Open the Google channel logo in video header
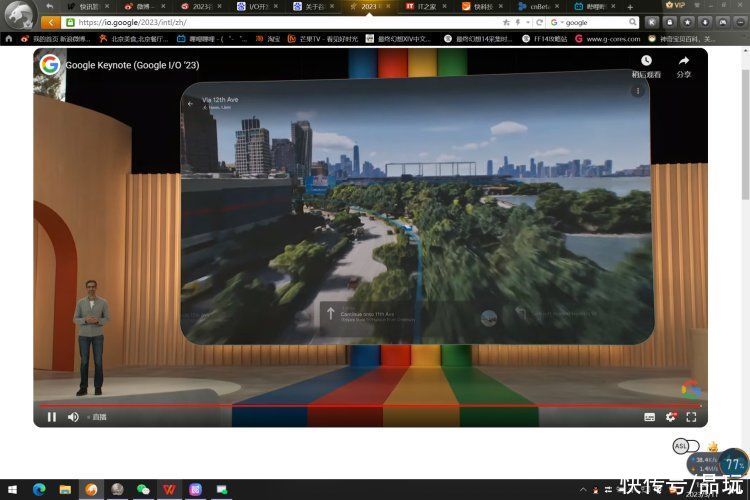 point(49,65)
